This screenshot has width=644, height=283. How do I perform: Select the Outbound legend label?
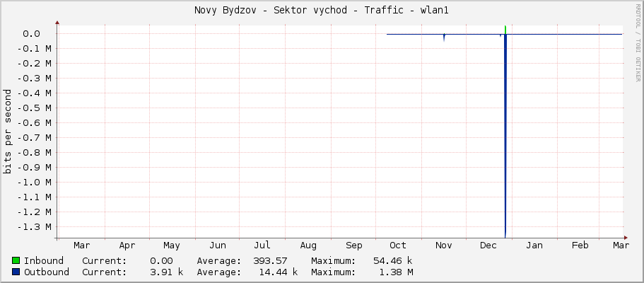(x=47, y=272)
